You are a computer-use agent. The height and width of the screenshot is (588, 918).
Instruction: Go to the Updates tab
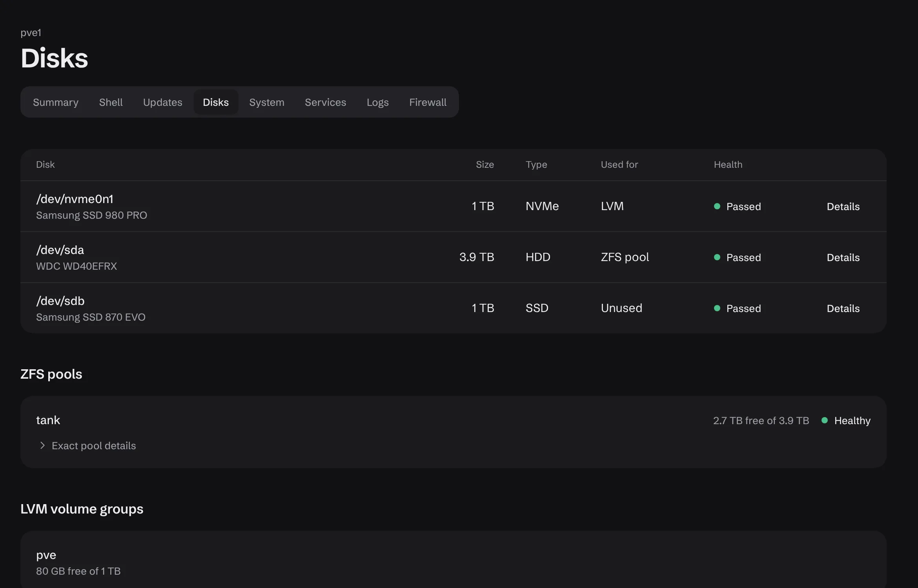pos(162,102)
